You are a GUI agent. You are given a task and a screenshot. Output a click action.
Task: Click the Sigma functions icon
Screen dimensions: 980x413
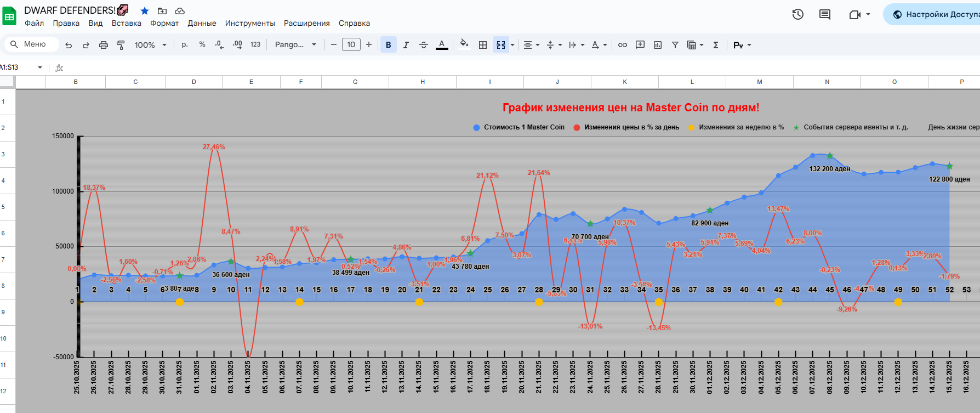(x=716, y=45)
